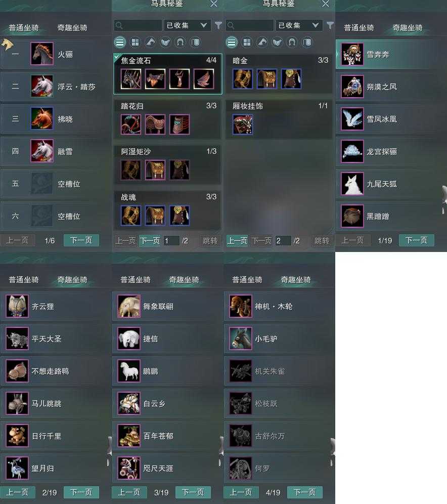Image resolution: width=447 pixels, height=504 pixels.
Task: Choose the 不想走路鸭 mount icon
Action: click(17, 371)
